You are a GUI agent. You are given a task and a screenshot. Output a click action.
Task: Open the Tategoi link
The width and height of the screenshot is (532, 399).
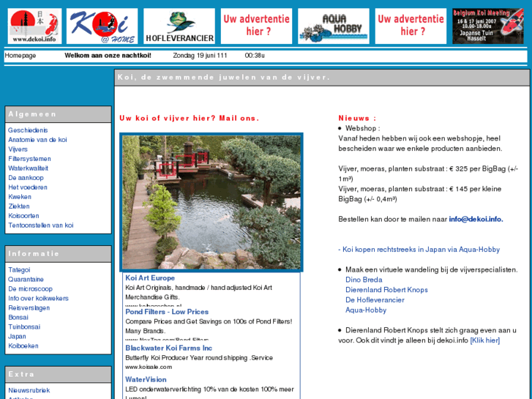coord(19,269)
